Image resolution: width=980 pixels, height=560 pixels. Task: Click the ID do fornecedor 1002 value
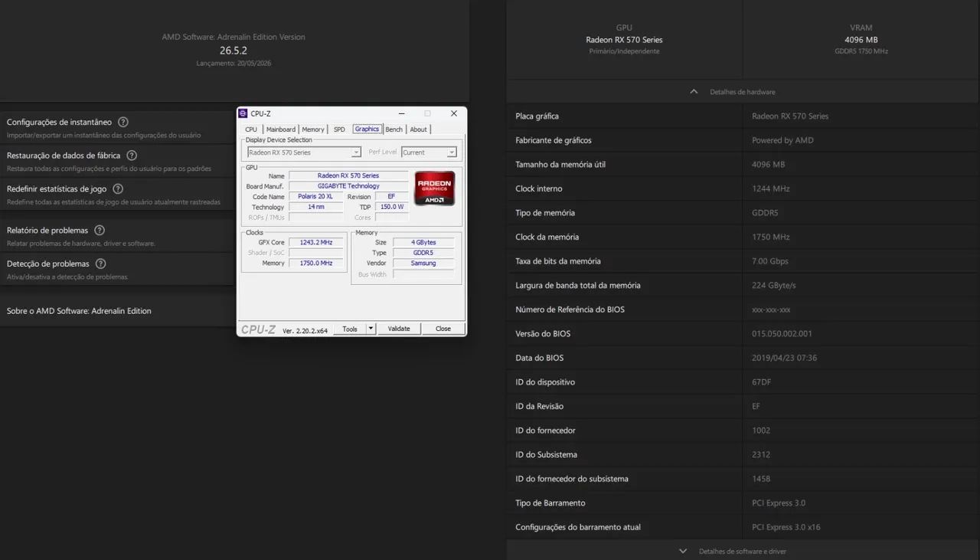pyautogui.click(x=761, y=431)
